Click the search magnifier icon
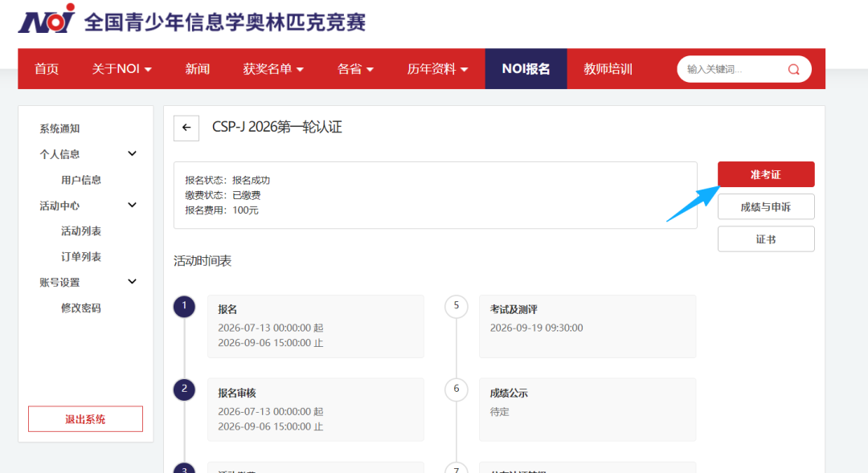 [793, 69]
